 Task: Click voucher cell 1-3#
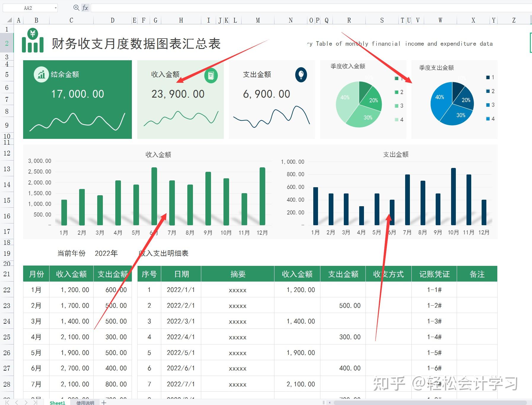pyautogui.click(x=434, y=321)
